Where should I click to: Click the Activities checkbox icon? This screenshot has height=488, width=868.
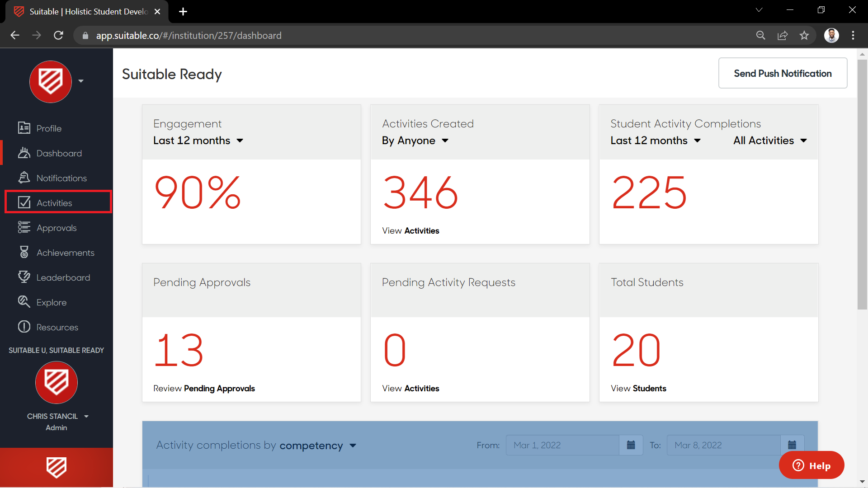click(24, 202)
